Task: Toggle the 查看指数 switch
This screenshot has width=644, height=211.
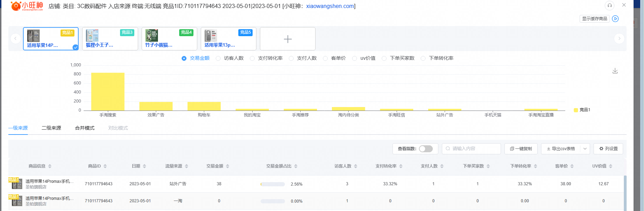Action: pyautogui.click(x=426, y=149)
